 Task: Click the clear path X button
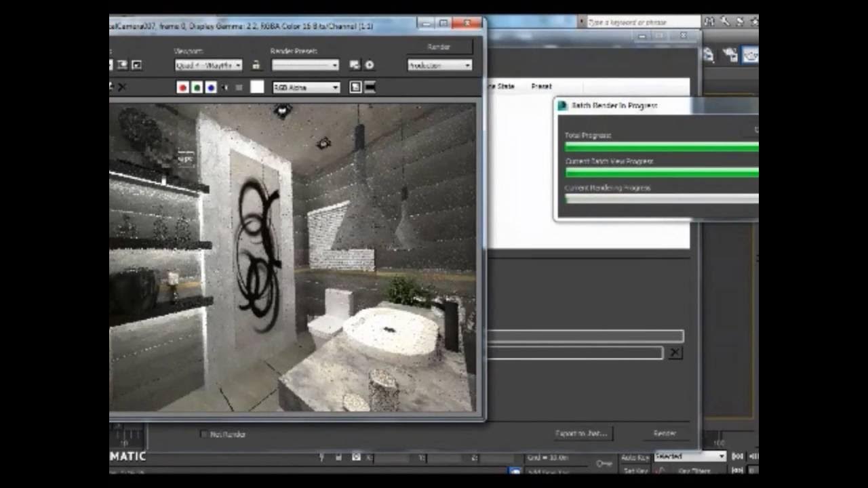[x=675, y=352]
